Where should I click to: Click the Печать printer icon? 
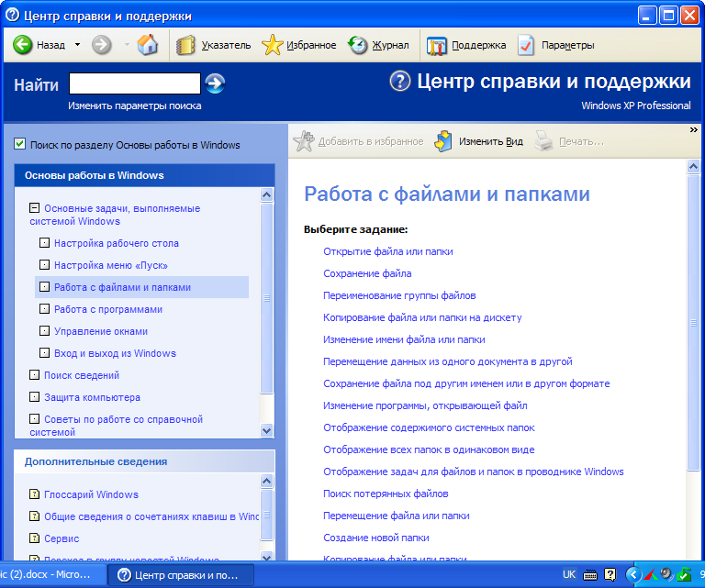pyautogui.click(x=543, y=141)
